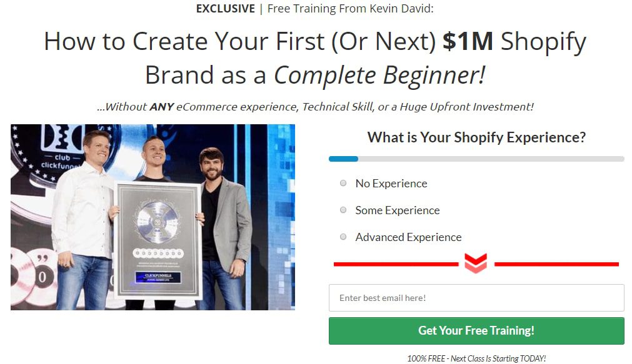Click the Some Experience label text
Screen dimensions: 632x364
pyautogui.click(x=398, y=210)
